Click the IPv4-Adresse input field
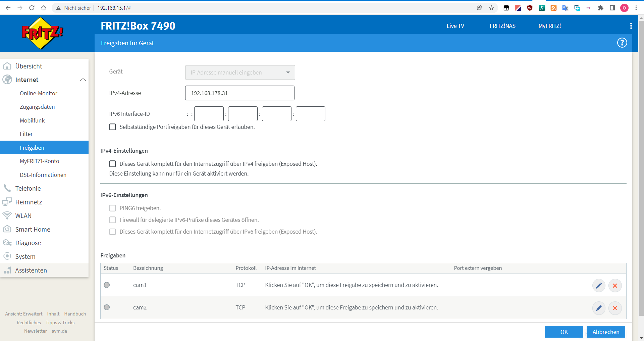 tap(239, 93)
